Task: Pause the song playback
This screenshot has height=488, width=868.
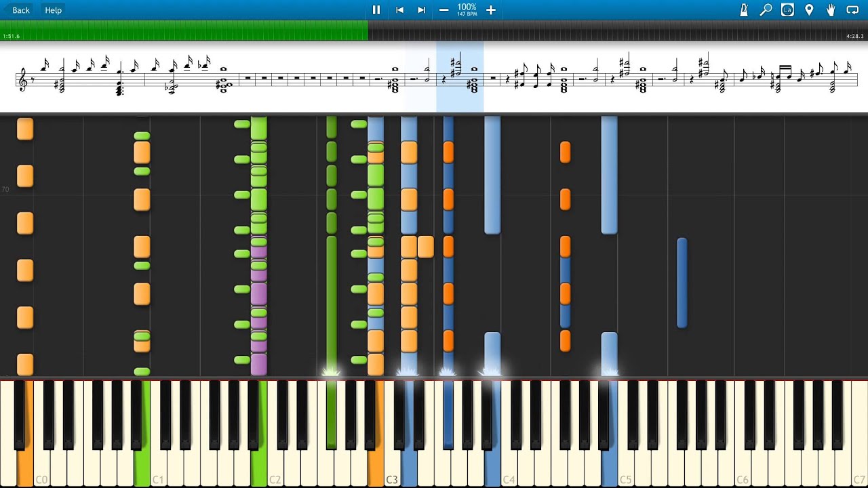Action: (376, 10)
